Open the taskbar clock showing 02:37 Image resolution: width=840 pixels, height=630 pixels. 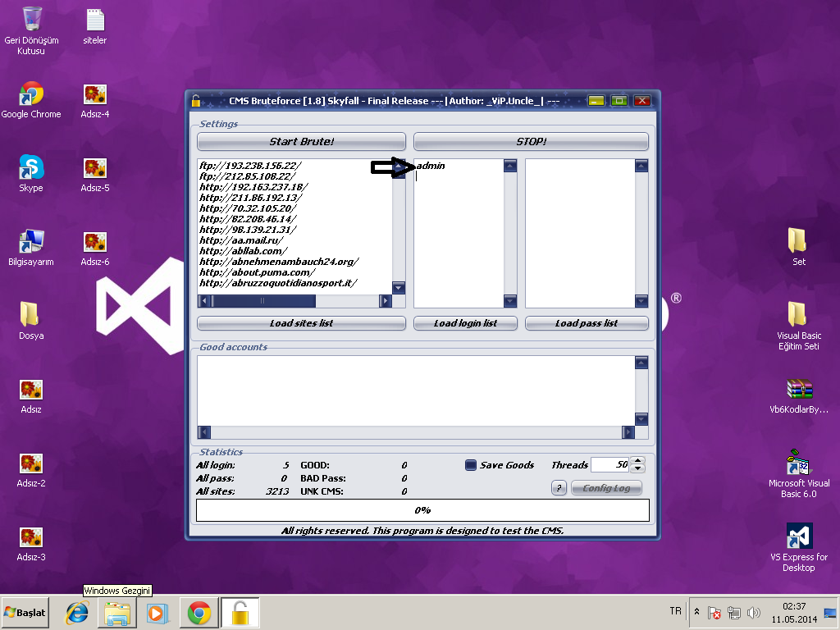pos(794,612)
